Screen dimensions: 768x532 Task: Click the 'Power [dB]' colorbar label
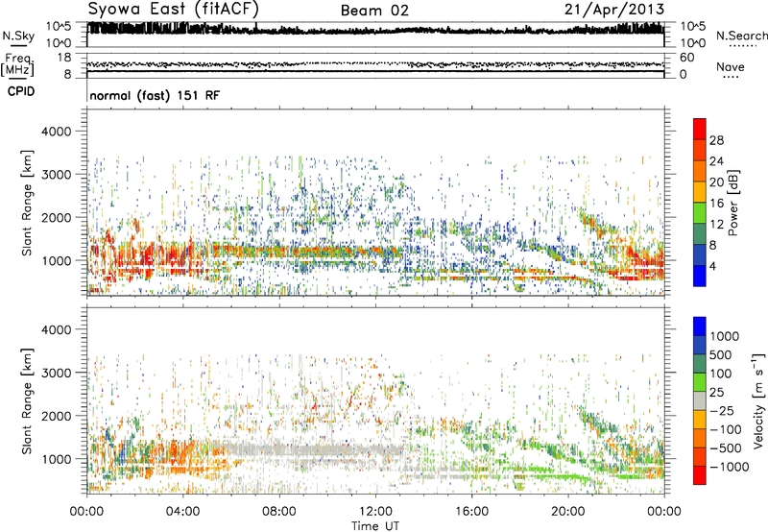(x=732, y=203)
